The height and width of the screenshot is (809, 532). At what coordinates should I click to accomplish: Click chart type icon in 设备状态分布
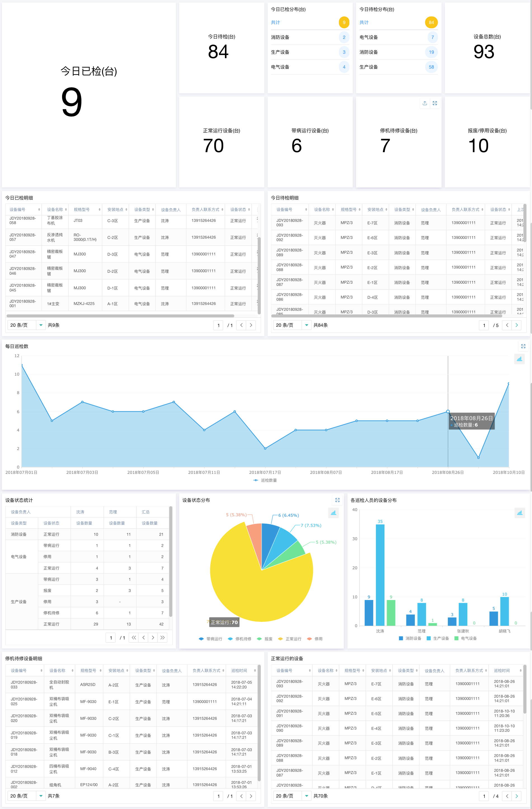point(333,512)
